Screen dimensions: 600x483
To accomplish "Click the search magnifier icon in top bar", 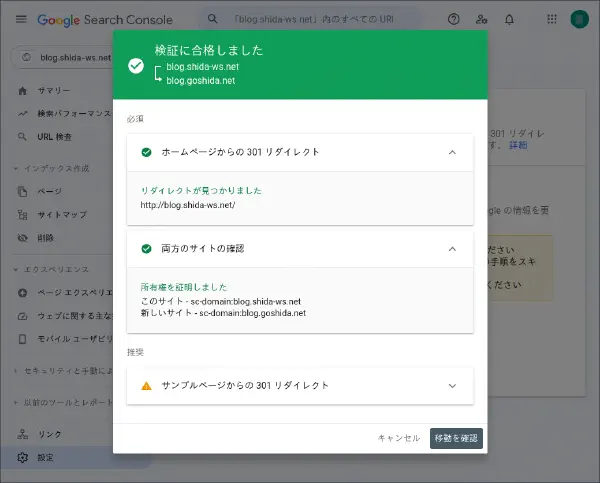I will coord(212,19).
